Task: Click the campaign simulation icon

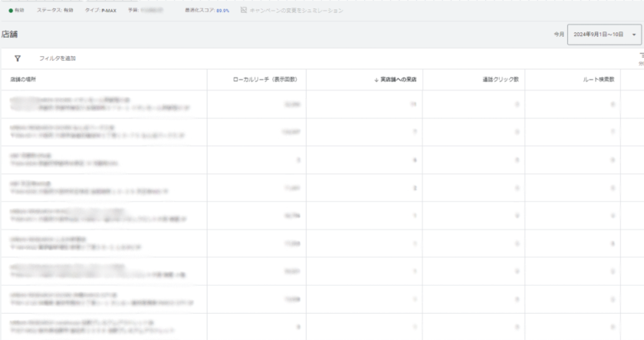Action: tap(244, 11)
